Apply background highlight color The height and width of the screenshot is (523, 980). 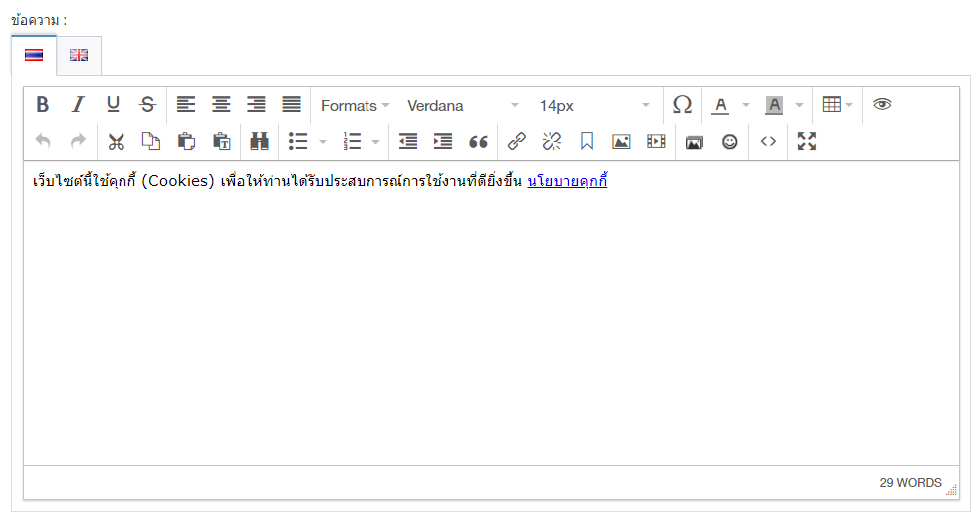(x=774, y=105)
